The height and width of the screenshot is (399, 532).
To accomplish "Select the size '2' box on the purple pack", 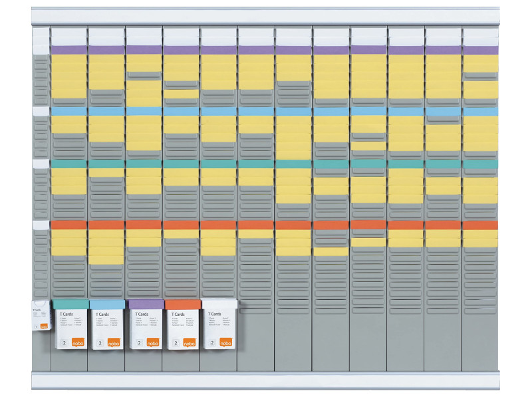I will (x=139, y=342).
